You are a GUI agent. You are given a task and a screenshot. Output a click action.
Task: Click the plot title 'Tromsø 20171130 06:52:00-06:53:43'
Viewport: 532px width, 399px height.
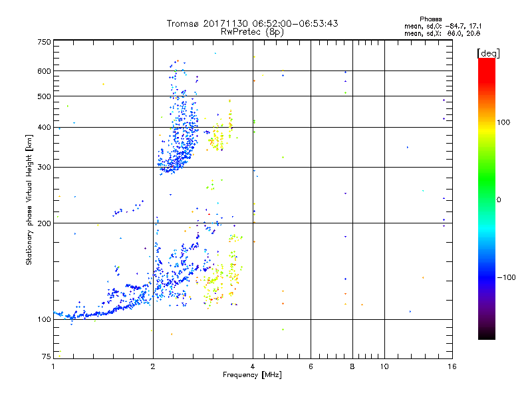point(253,23)
